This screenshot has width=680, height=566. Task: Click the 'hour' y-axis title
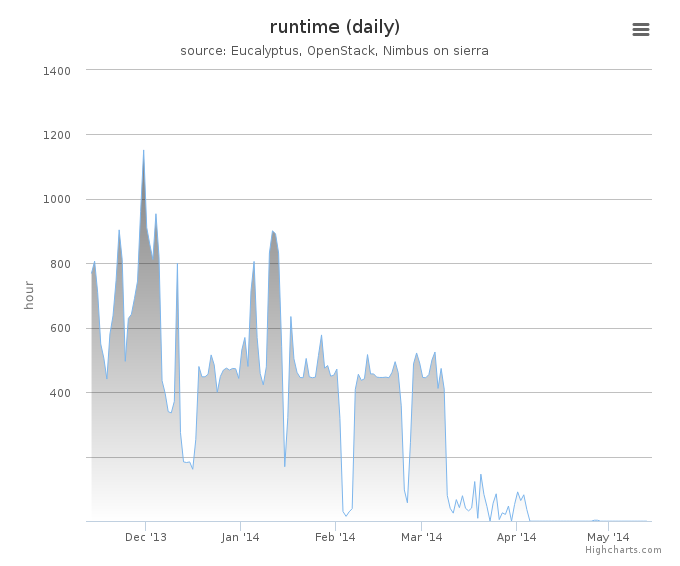29,295
